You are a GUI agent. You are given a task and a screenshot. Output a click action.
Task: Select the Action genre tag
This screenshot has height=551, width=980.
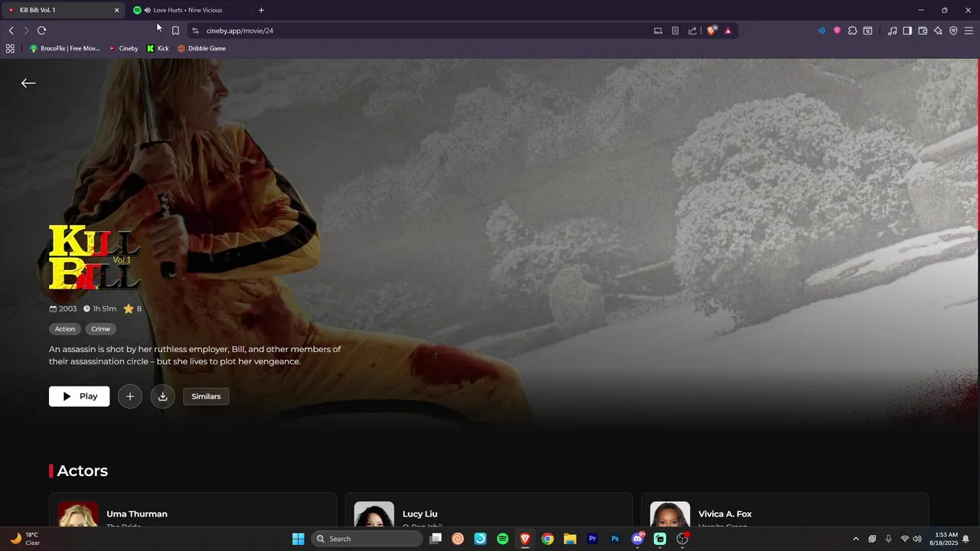point(65,329)
